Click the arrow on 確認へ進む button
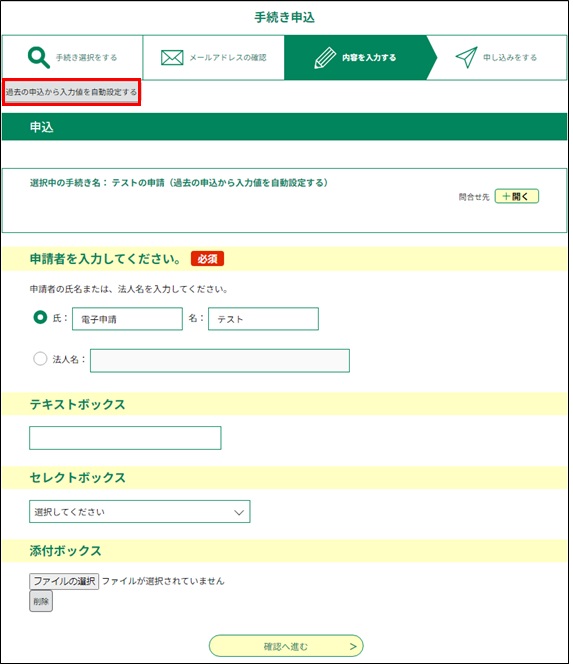Viewport: 573px width, 668px height. (x=353, y=646)
